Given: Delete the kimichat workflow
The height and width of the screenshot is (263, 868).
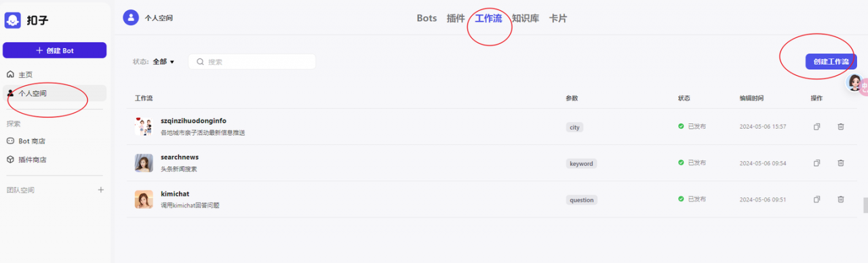Looking at the screenshot, I should pyautogui.click(x=841, y=199).
